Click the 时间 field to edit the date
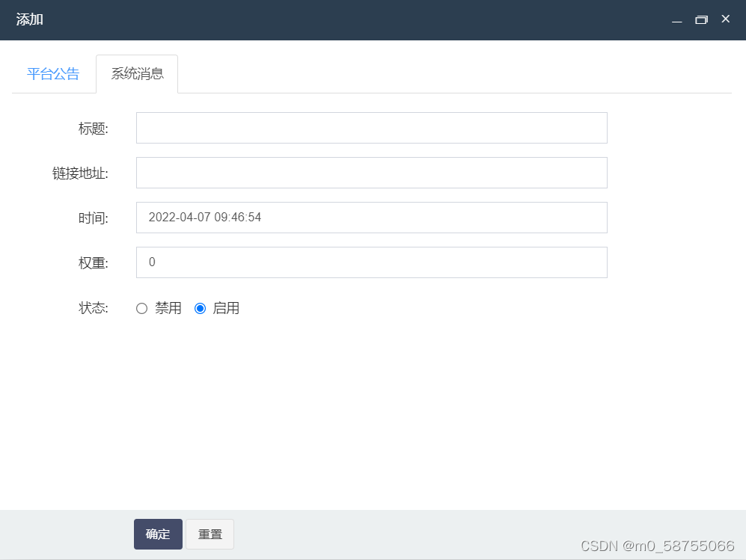This screenshot has width=746, height=560. coord(371,218)
